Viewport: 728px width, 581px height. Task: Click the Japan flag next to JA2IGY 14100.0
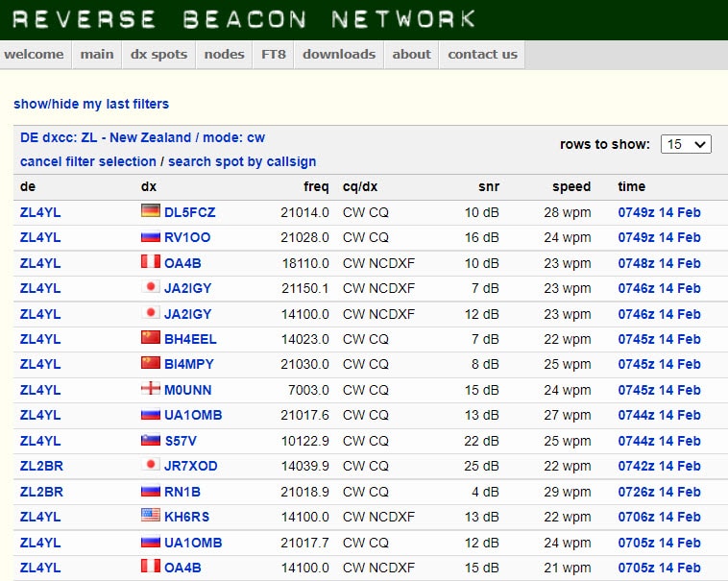click(151, 313)
